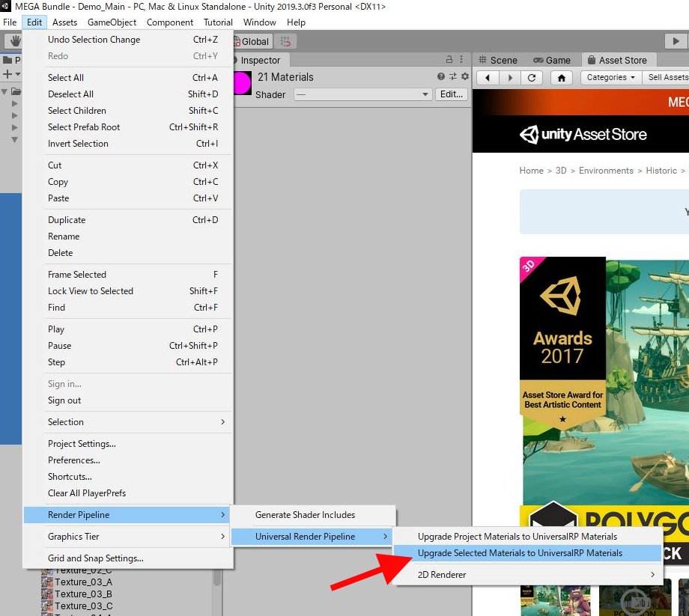Choose Deselect All menu entry

pyautogui.click(x=128, y=94)
